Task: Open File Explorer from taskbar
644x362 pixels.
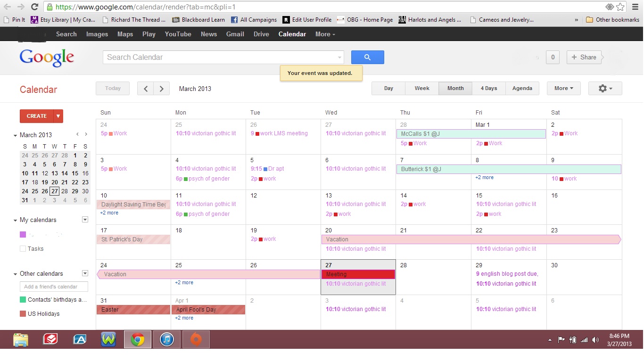Action: [x=21, y=339]
